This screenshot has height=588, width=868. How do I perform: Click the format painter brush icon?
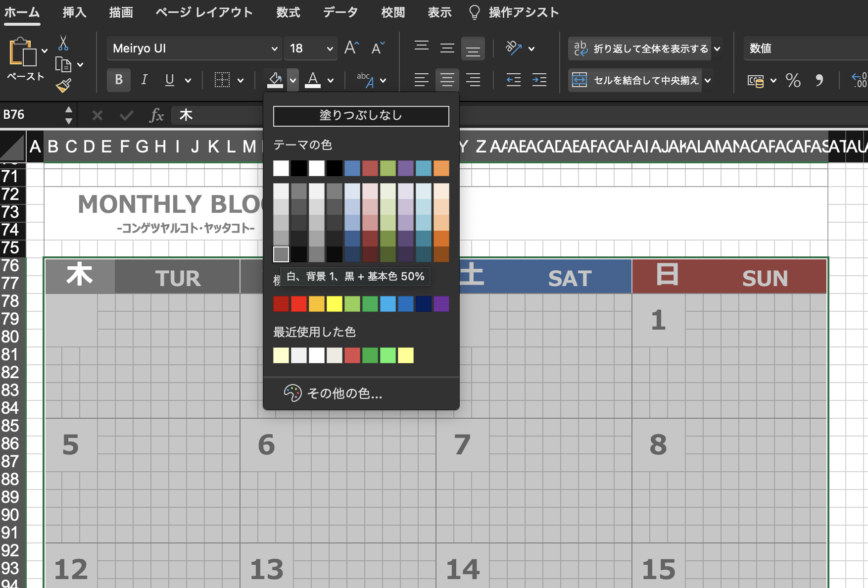[63, 86]
